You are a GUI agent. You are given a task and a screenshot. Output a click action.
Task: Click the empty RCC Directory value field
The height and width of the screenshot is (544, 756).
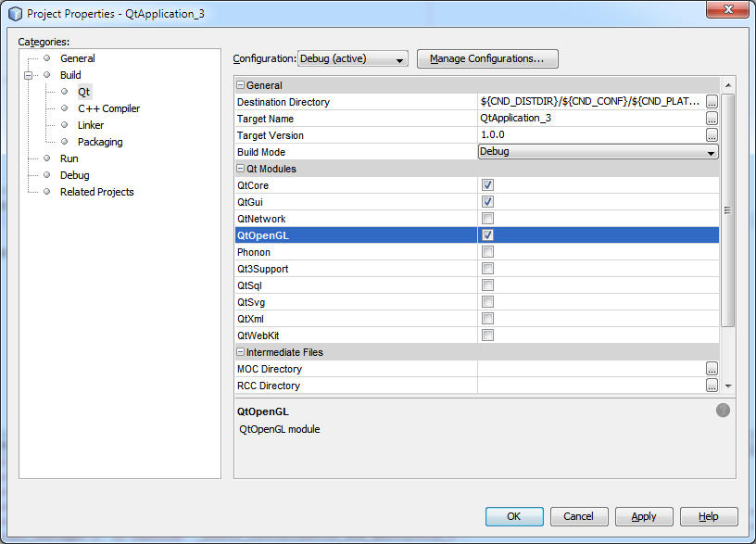[x=591, y=386]
